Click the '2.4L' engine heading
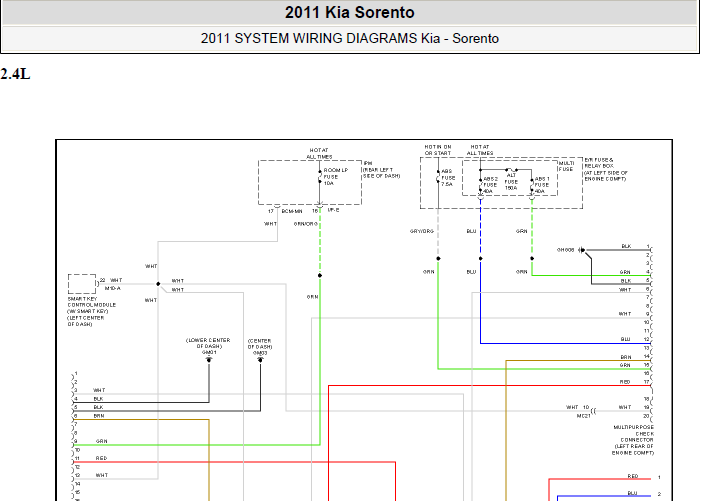Image resolution: width=701 pixels, height=501 pixels. point(15,74)
